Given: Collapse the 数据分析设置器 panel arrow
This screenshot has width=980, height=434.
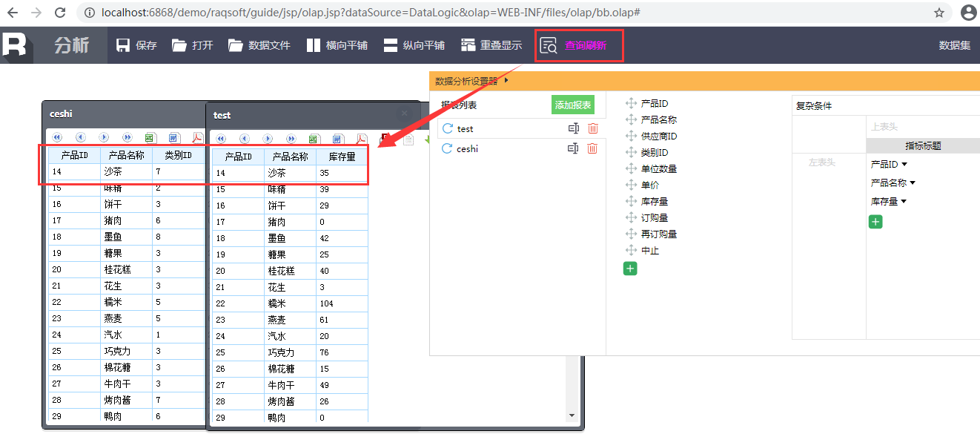Looking at the screenshot, I should point(506,81).
